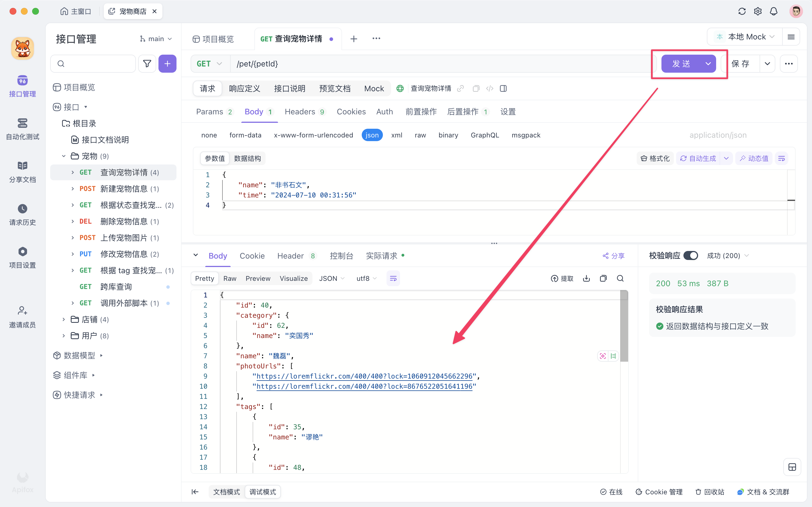Switch to the Headers tab
The image size is (812, 507).
tap(300, 112)
